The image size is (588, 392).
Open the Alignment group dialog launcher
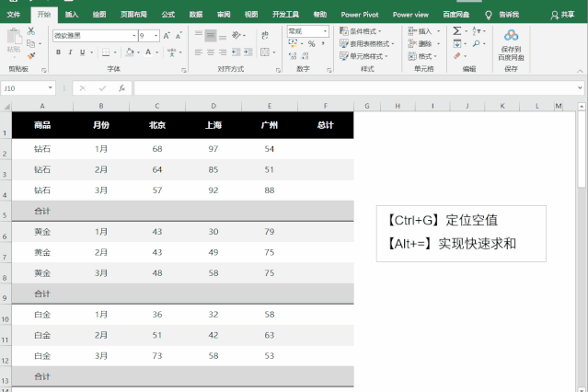point(278,70)
